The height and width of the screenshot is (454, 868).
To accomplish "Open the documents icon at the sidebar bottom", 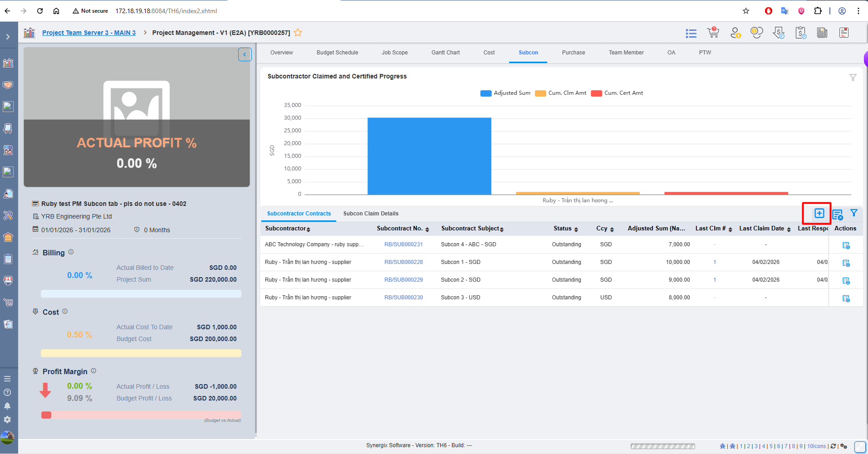I will point(8,324).
